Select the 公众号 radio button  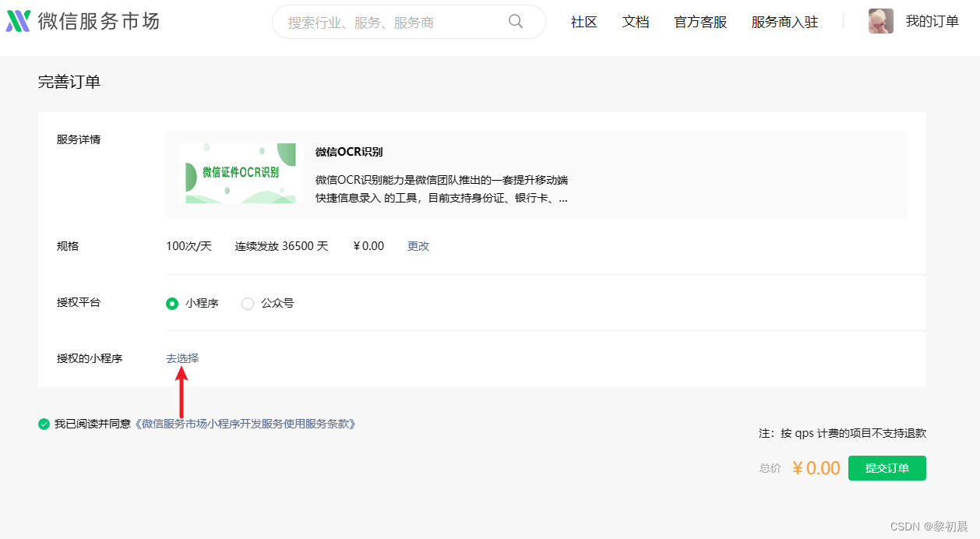point(248,304)
